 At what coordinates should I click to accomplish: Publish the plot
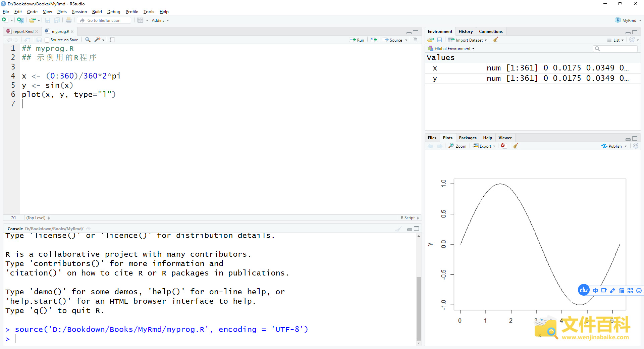(612, 146)
